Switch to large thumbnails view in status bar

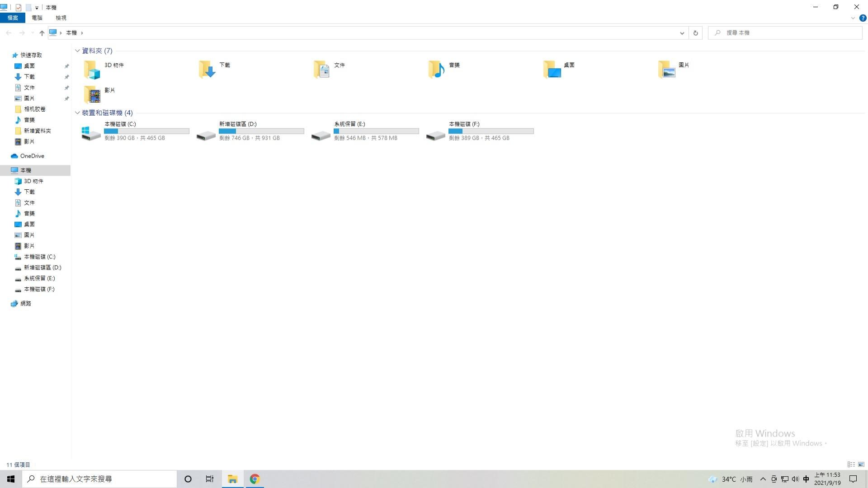coord(861,465)
